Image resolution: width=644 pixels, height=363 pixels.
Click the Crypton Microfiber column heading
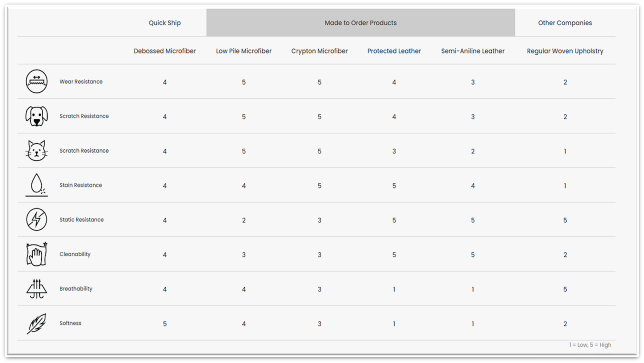tap(319, 51)
